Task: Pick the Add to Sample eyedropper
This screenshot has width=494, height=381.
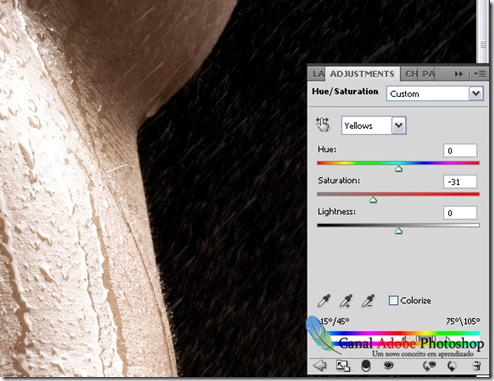Action: [346, 300]
